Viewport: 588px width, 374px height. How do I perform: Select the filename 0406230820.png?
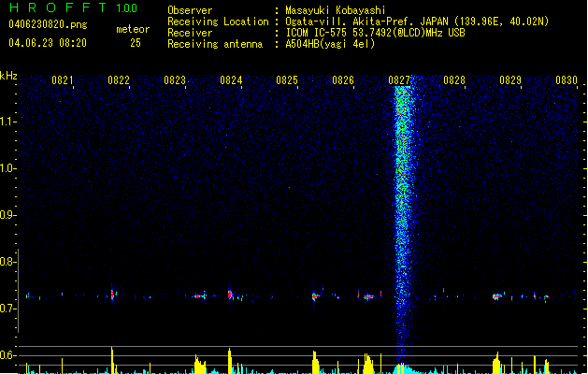pyautogui.click(x=48, y=24)
